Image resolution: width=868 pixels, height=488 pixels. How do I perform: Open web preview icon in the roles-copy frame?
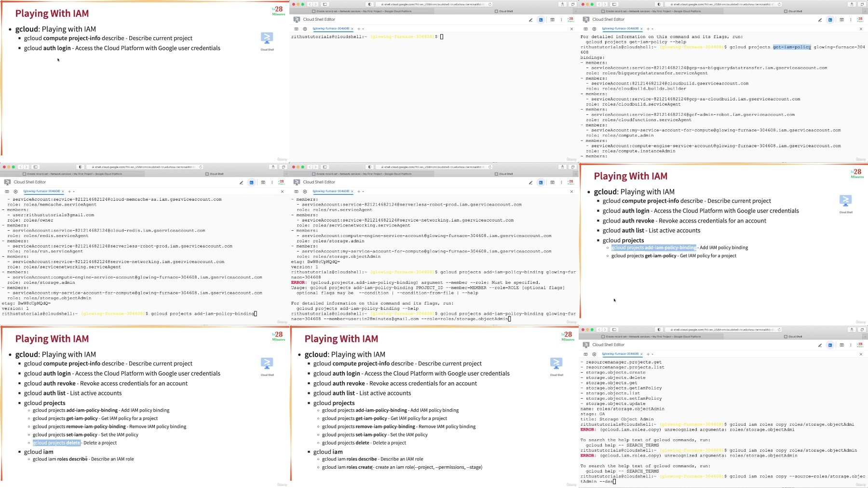[x=841, y=345]
